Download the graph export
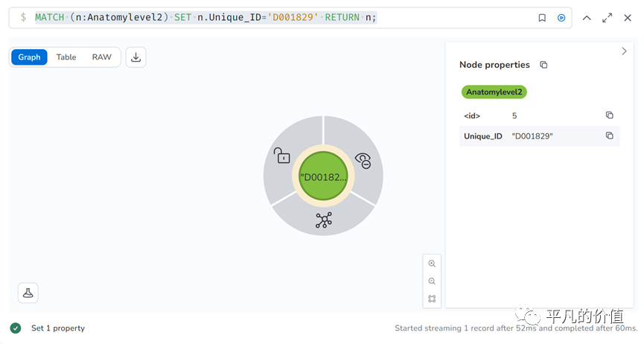 [x=136, y=57]
